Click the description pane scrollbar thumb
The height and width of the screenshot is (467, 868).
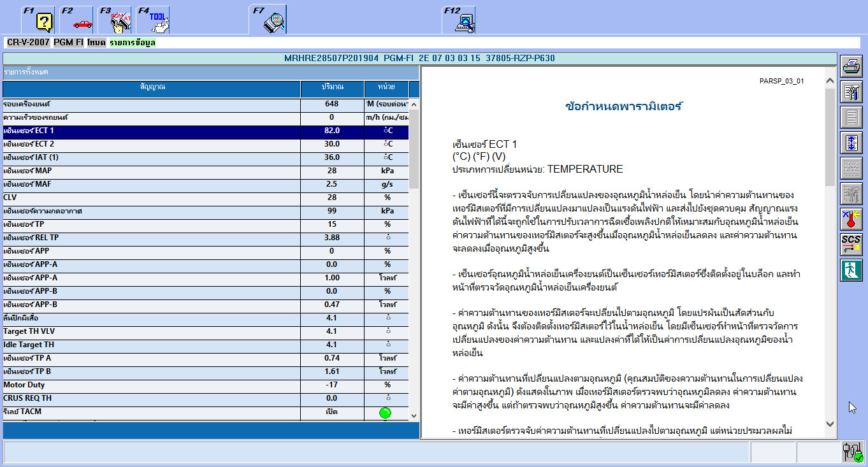pyautogui.click(x=830, y=137)
